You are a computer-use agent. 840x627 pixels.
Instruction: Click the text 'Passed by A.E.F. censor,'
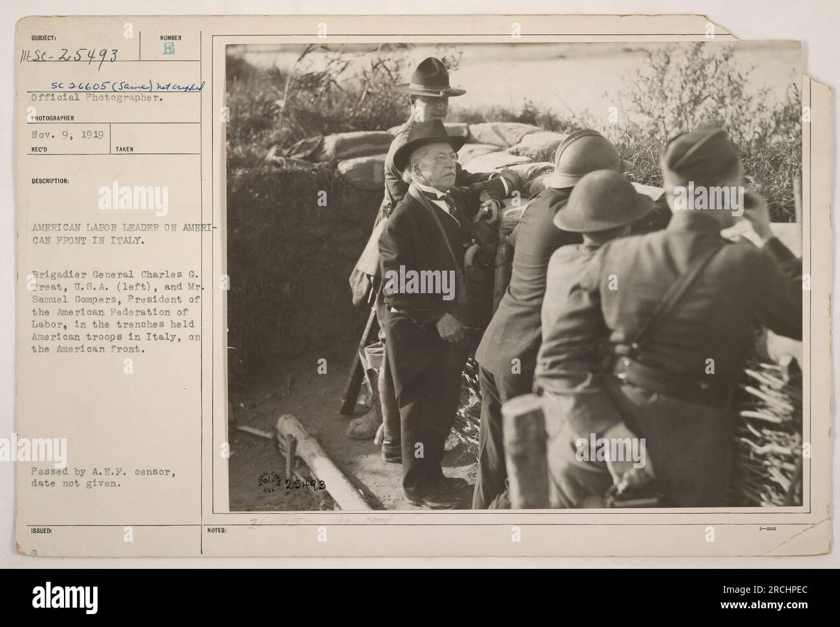pyautogui.click(x=102, y=471)
